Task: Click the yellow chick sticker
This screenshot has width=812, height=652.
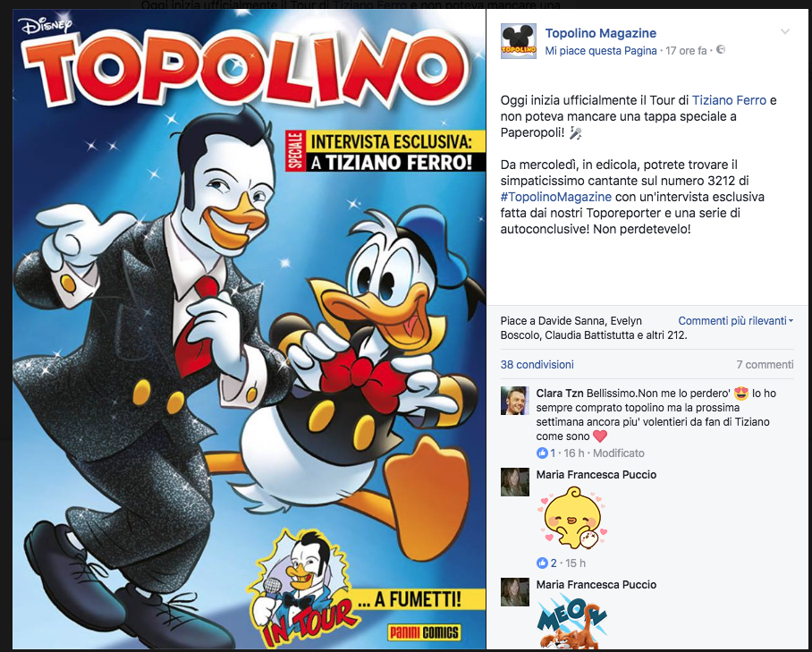Action: click(x=572, y=518)
